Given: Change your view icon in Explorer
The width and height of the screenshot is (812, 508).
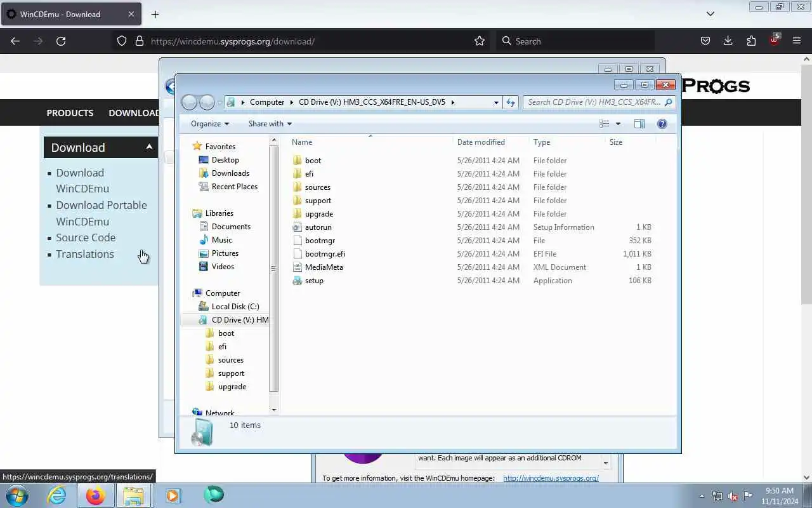Looking at the screenshot, I should pyautogui.click(x=605, y=124).
